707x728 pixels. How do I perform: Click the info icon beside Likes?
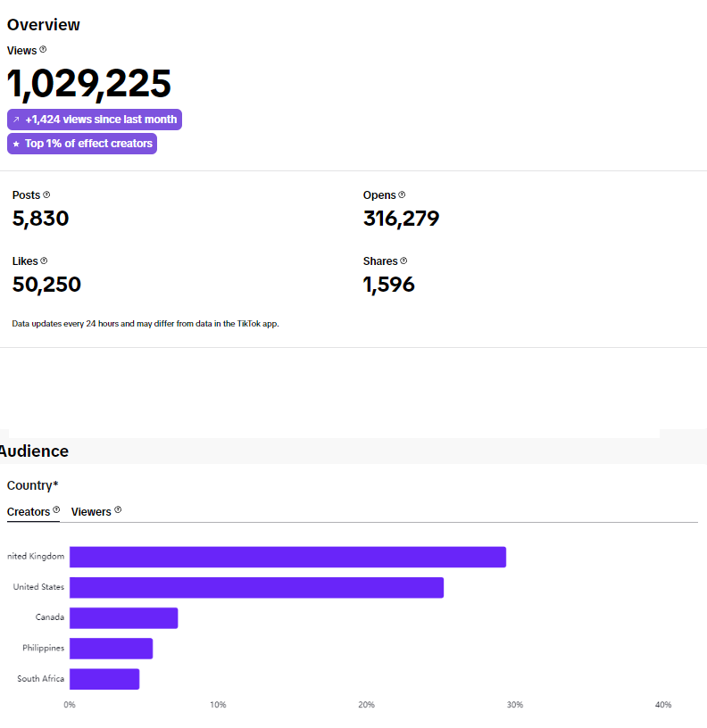pyautogui.click(x=44, y=261)
